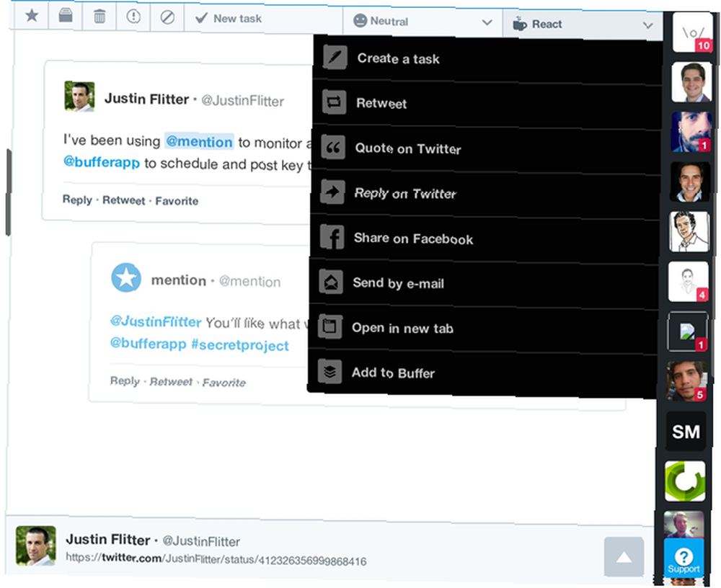Screen dimensions: 721x588
Task: Open the SM sidebar item
Action: [686, 431]
